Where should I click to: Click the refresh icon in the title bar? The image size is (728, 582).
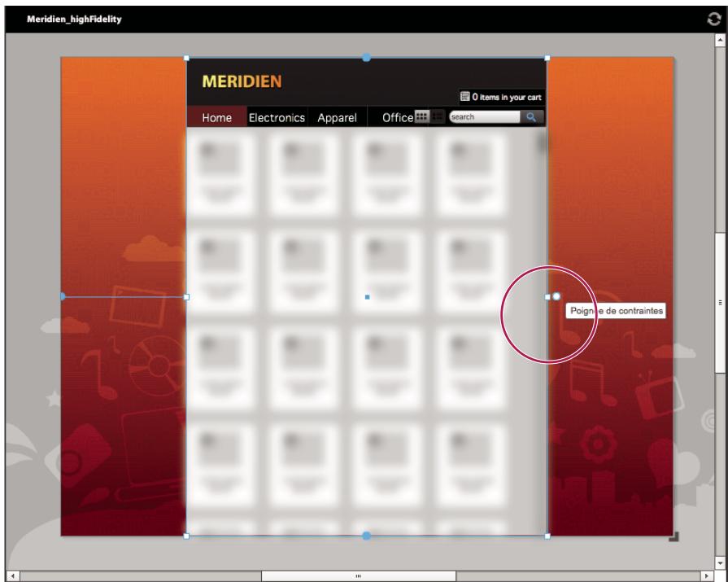coord(713,19)
